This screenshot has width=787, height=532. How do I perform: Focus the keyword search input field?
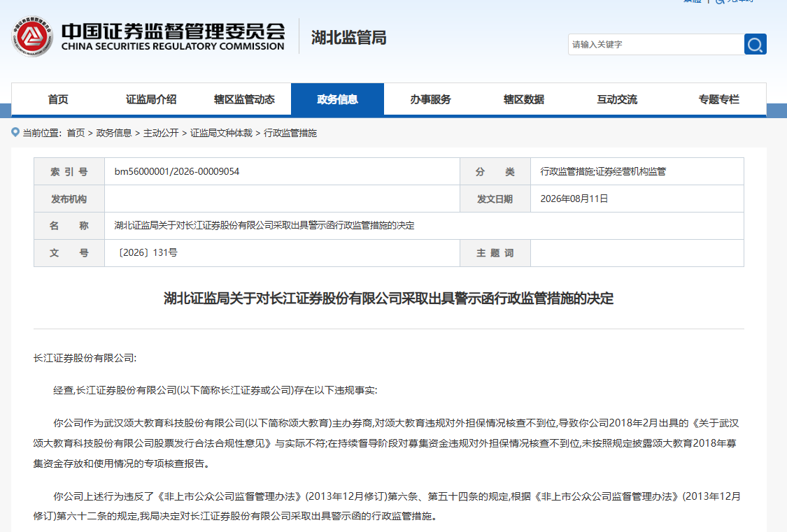click(x=655, y=45)
